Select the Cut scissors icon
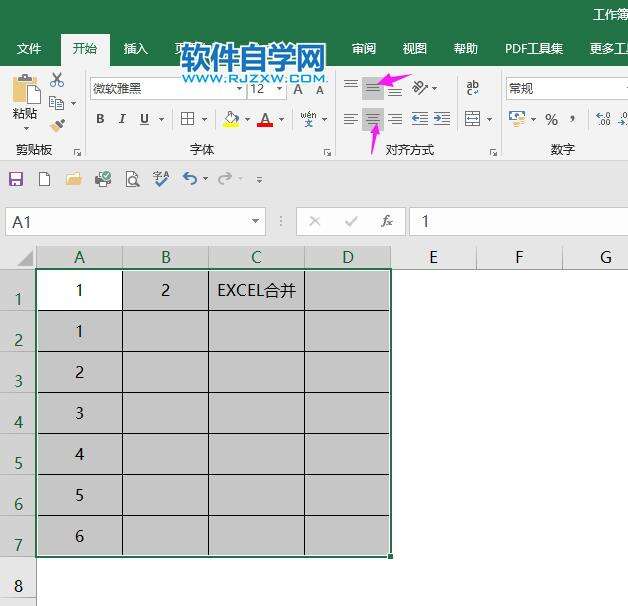628x606 pixels. [57, 81]
